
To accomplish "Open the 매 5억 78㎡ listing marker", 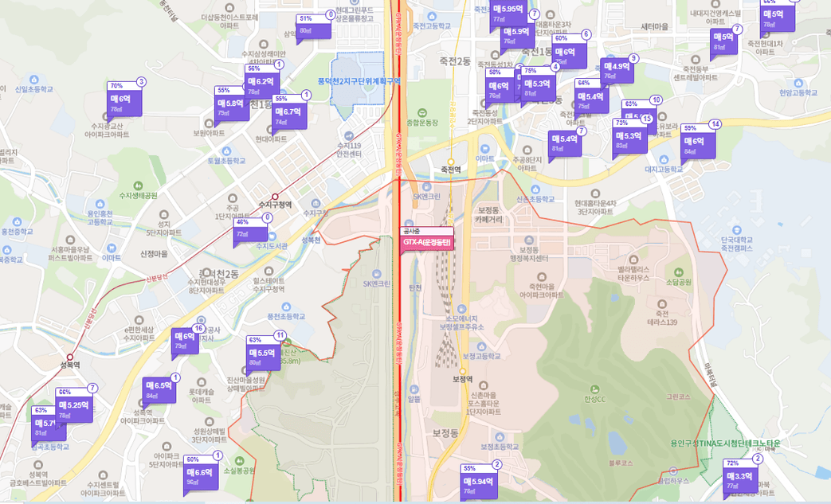I will tap(778, 16).
